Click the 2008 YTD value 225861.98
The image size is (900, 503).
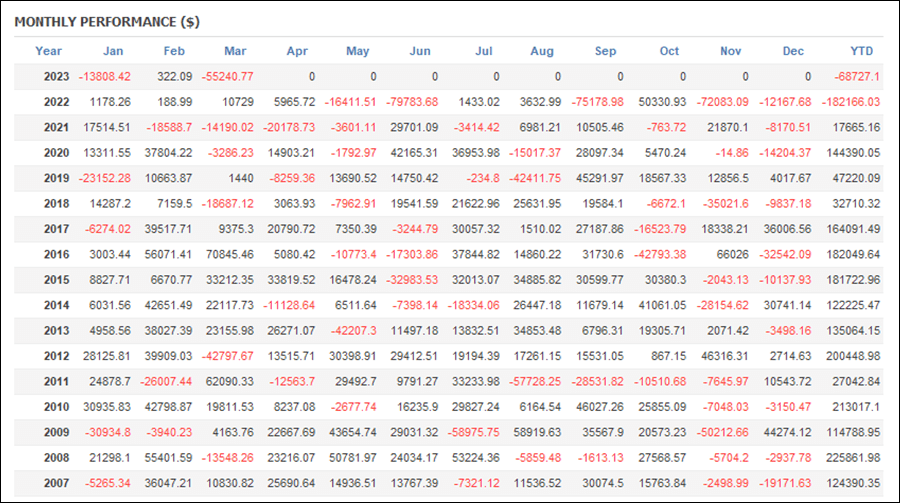point(853,458)
